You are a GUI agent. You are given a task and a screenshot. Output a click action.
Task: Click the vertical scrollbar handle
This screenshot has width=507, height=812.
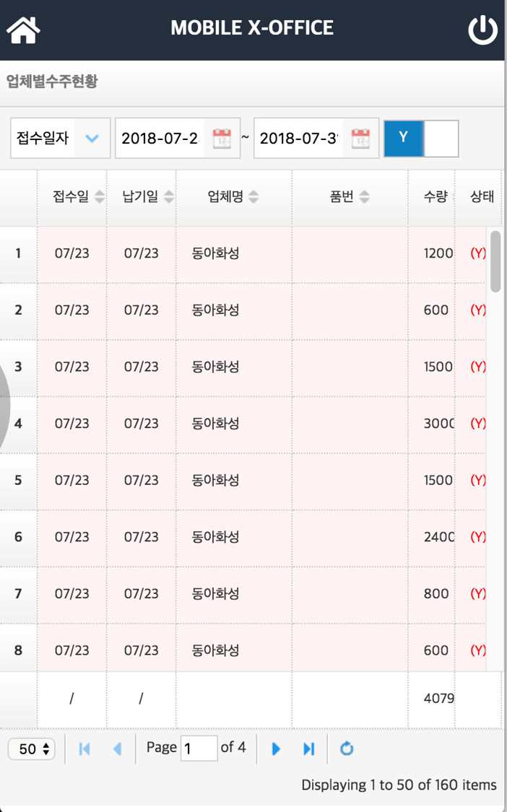click(x=495, y=261)
